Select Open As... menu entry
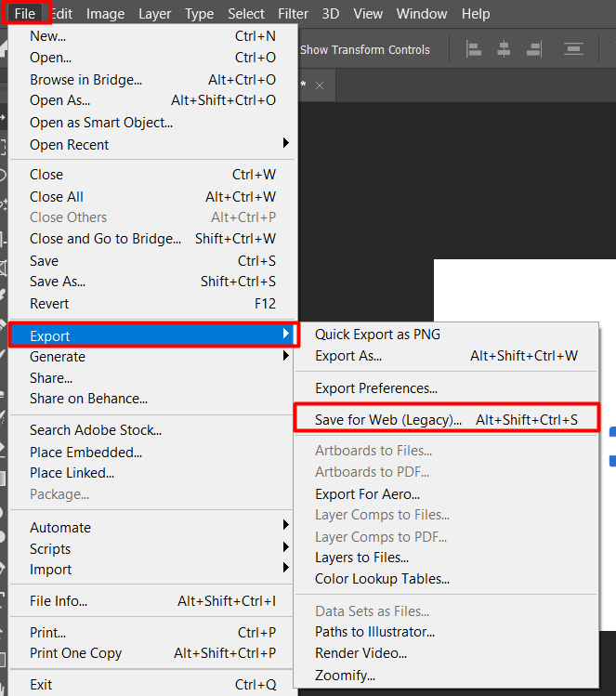Screen dimensions: 616x696 (x=152, y=100)
